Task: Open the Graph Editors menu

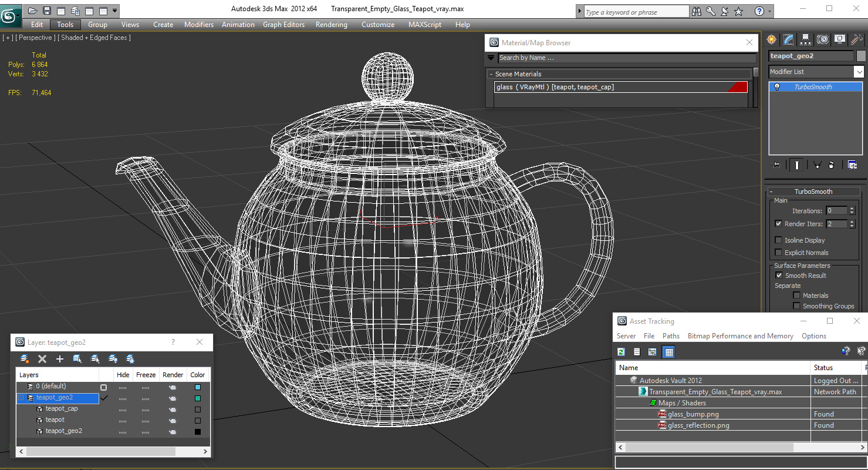Action: [283, 25]
